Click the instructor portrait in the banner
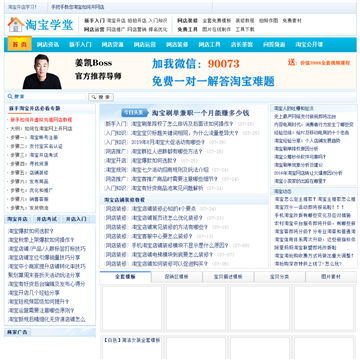Image resolution: width=360 pixels, height=360 pixels. point(42,71)
